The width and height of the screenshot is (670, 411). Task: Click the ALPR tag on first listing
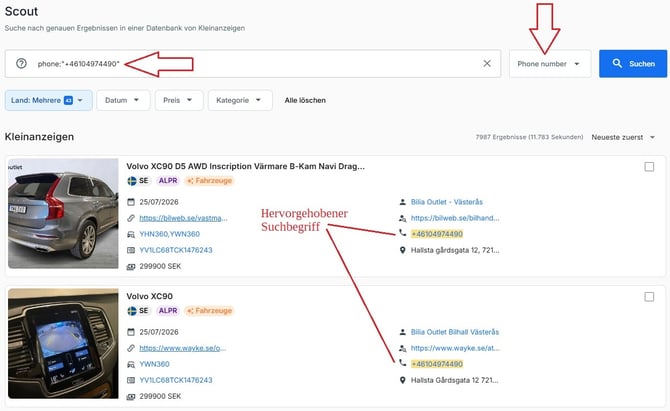168,181
